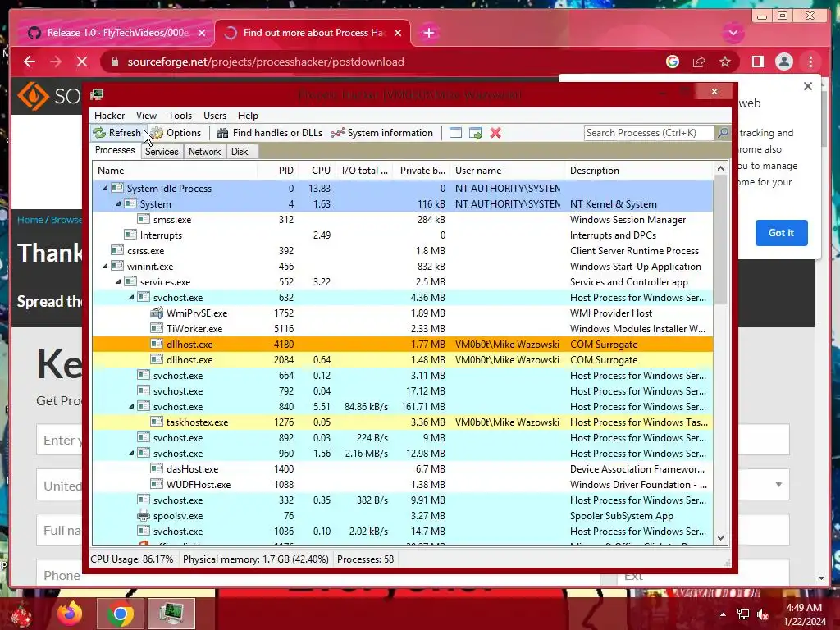
Task: Select svchost.exe with PID 1036
Action: [402, 532]
